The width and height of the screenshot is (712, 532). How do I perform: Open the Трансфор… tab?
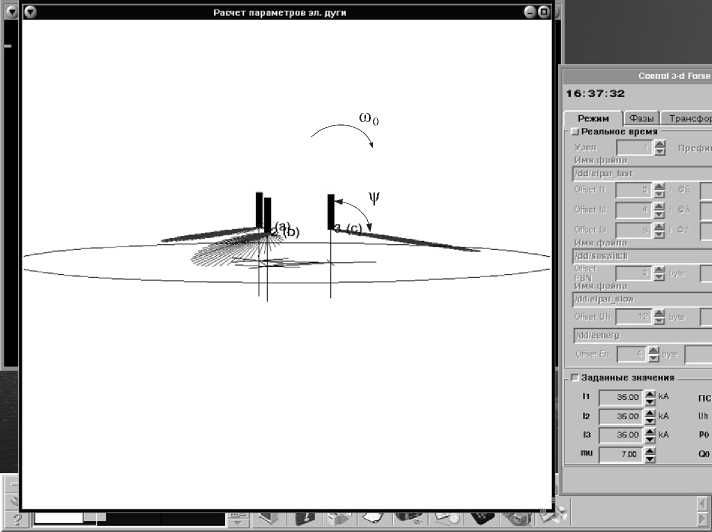tap(687, 118)
